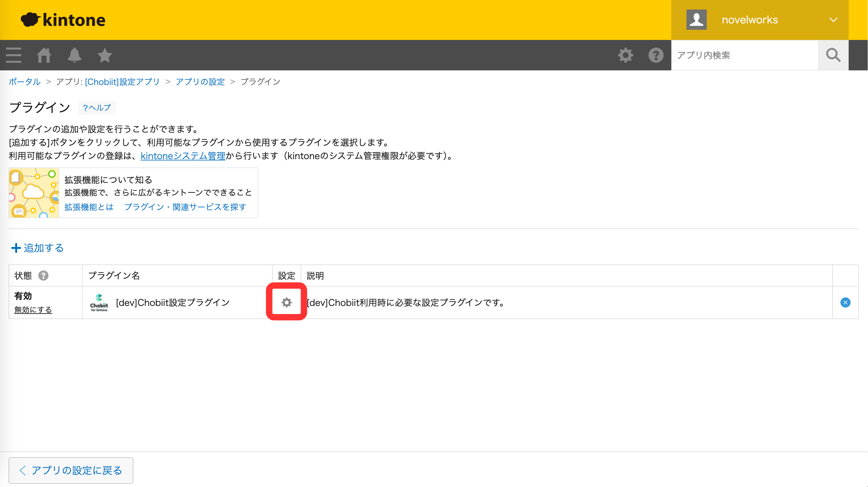This screenshot has height=487, width=868.
Task: Open the gear settings menu in header
Action: click(625, 55)
